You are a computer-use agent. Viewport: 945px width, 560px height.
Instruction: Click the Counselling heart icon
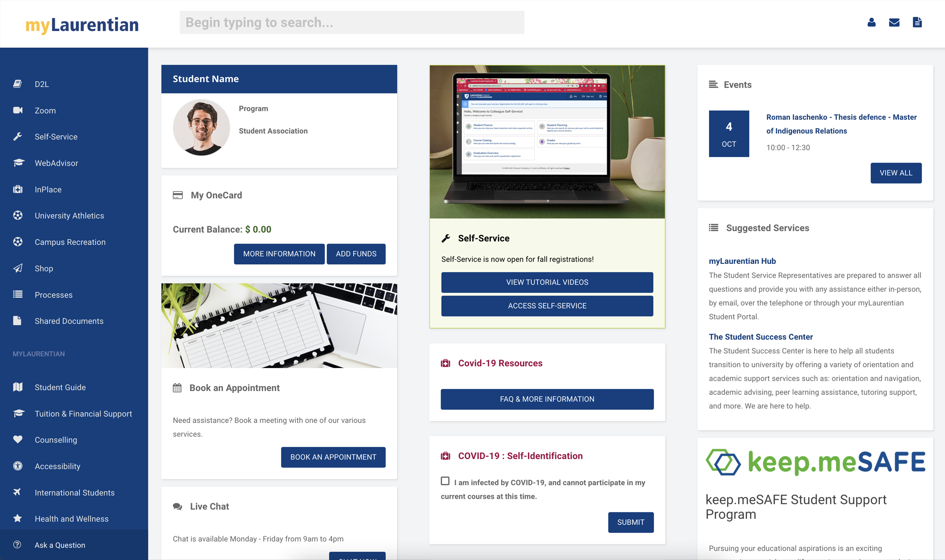coord(17,440)
